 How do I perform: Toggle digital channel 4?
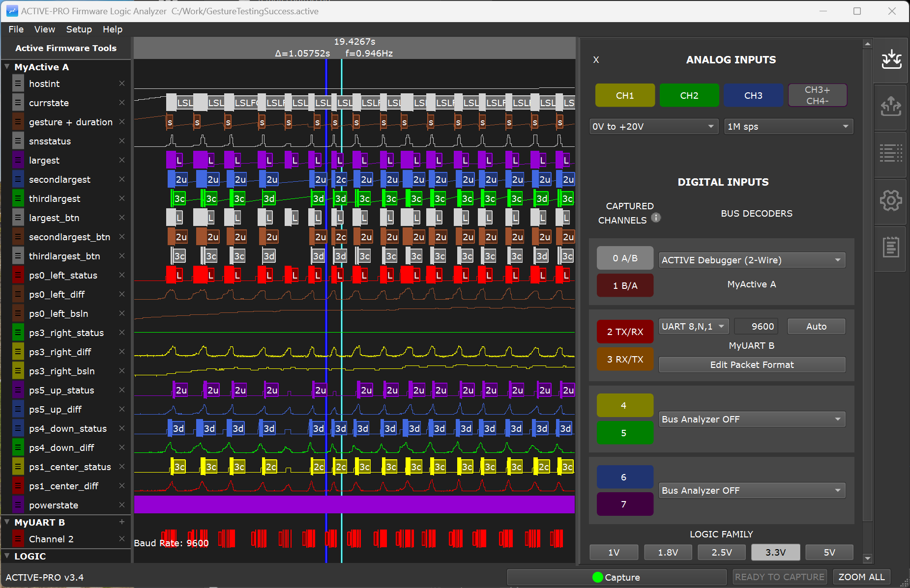[x=624, y=405]
